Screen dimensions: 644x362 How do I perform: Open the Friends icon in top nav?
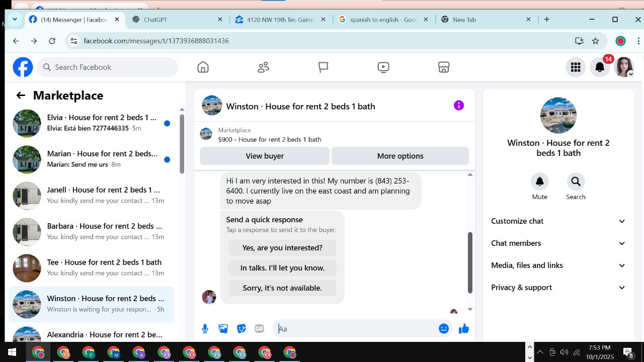click(263, 67)
